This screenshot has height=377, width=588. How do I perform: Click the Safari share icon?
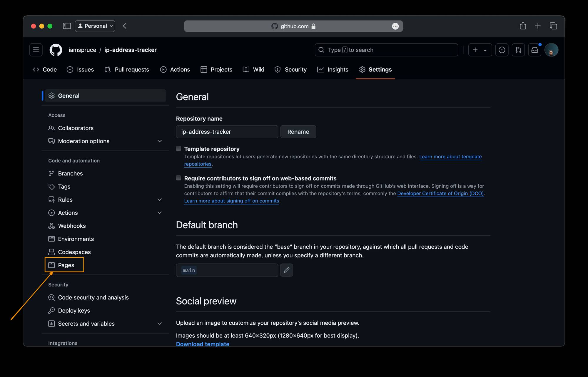(523, 26)
